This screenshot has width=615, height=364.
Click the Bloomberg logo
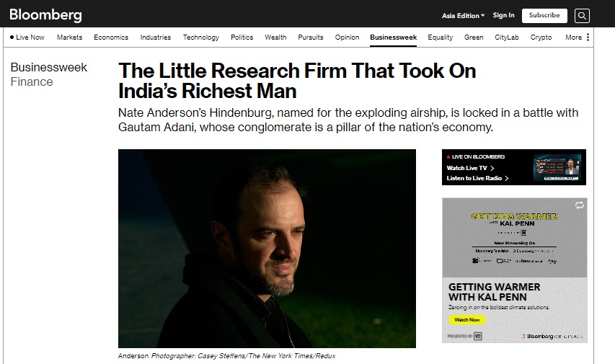(45, 15)
